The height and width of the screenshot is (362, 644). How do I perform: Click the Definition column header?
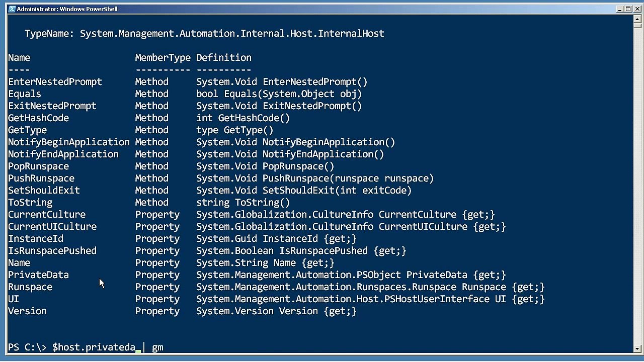[224, 58]
